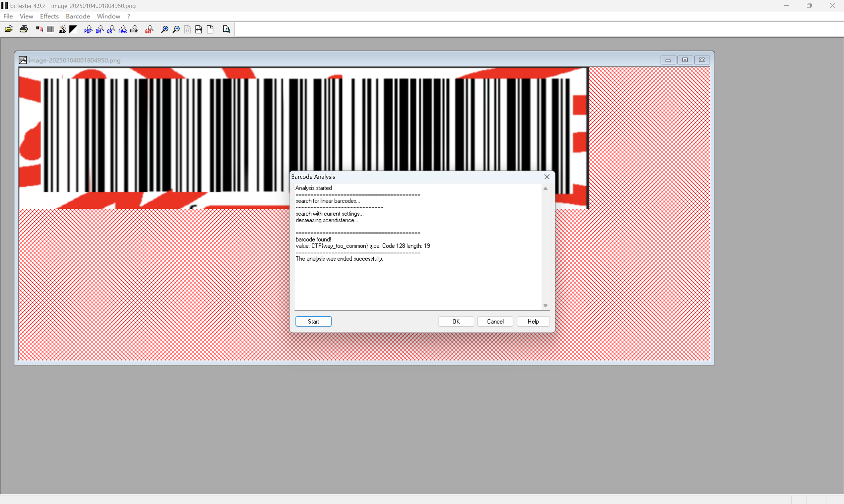Click the Print toolbar icon

[23, 29]
